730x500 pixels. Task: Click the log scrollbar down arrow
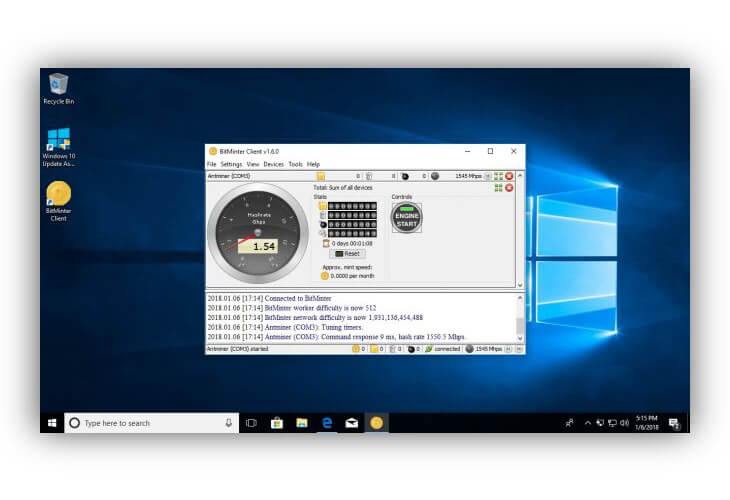[520, 338]
